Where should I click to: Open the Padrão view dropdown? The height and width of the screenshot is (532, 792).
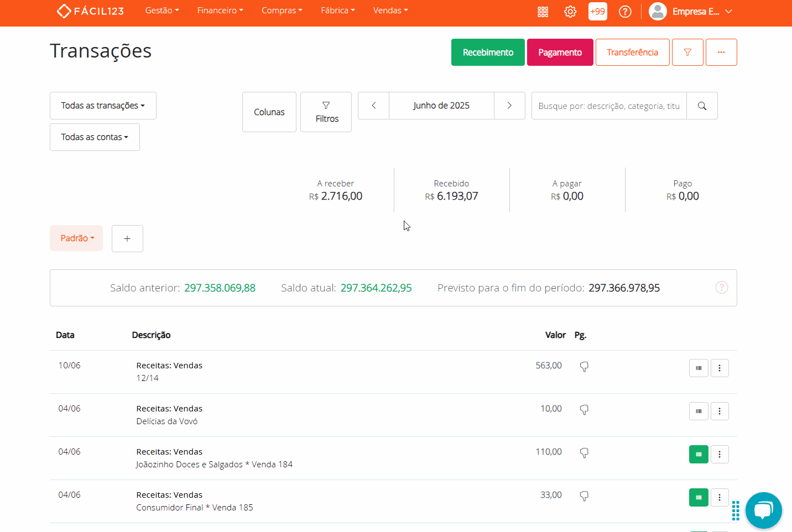click(76, 238)
